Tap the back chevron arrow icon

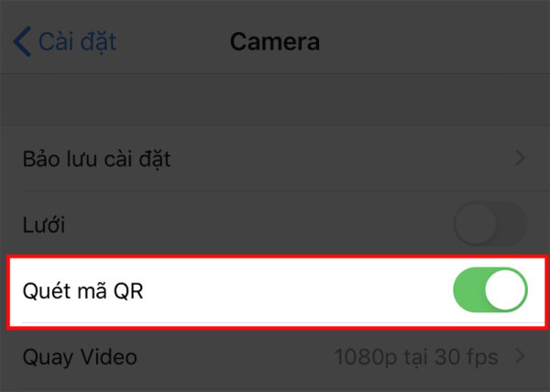(21, 41)
